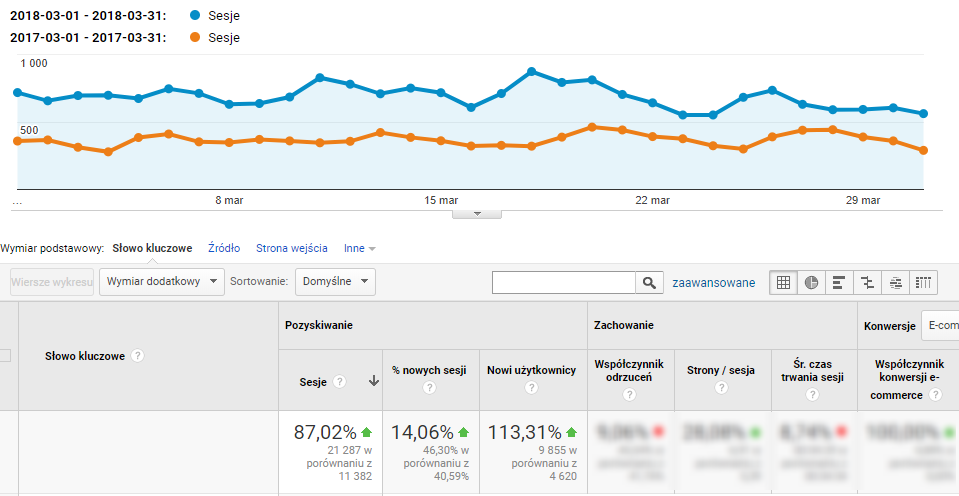Select the bar chart performance view
This screenshot has height=496, width=959.
click(x=839, y=283)
